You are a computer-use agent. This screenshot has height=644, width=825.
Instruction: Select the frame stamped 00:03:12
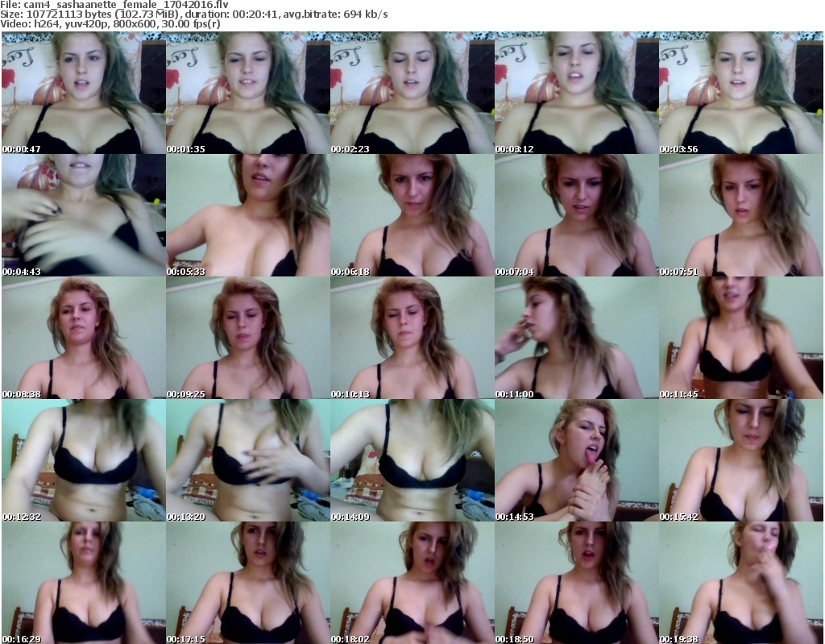tap(577, 93)
